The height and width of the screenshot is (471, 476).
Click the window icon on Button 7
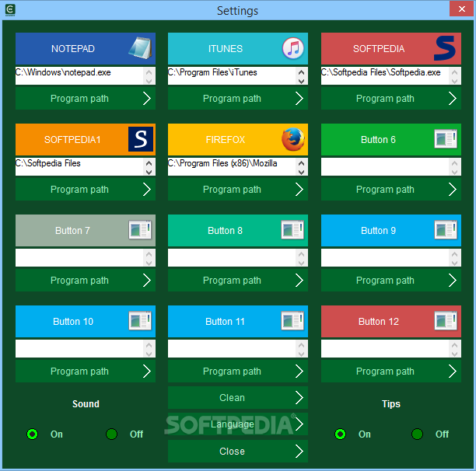[x=140, y=230]
